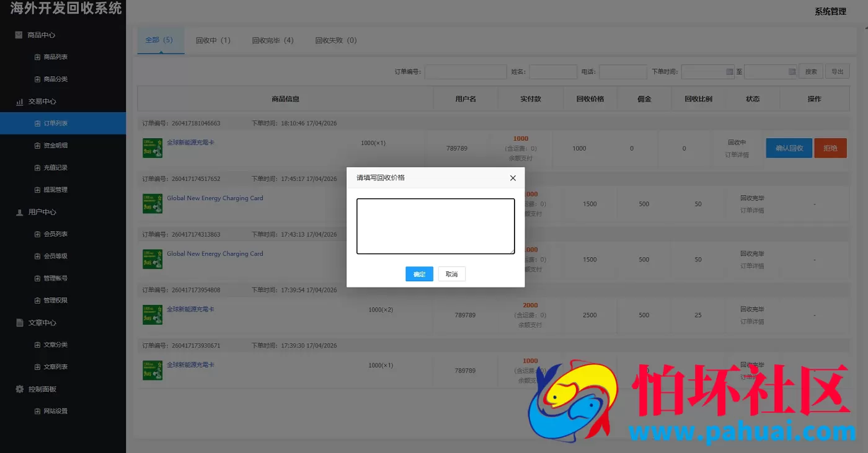Open 文章分类 in the sidebar

(55, 345)
